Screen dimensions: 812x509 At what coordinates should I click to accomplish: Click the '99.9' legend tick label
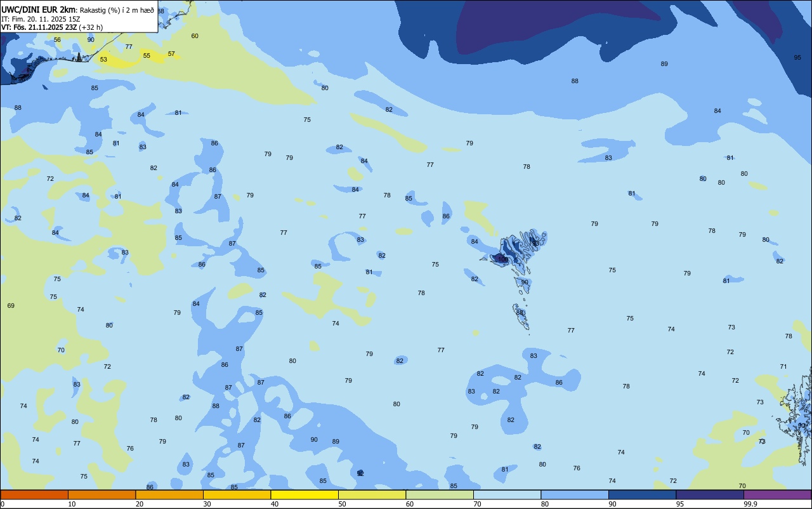click(x=751, y=504)
